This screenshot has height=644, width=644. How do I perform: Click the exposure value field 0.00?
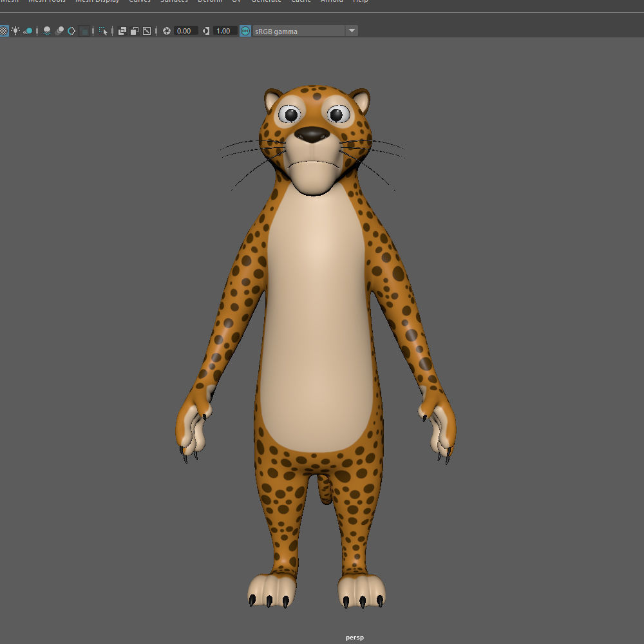[x=186, y=31]
